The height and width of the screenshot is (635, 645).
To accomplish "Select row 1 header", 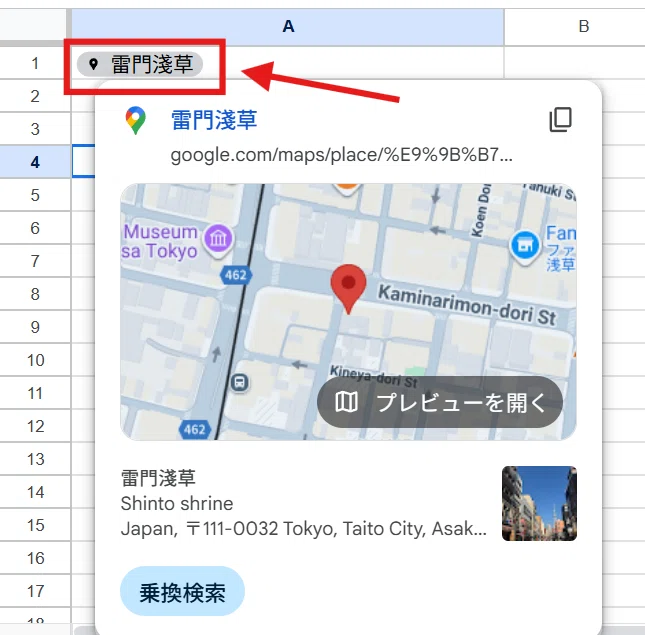I will coord(35,63).
